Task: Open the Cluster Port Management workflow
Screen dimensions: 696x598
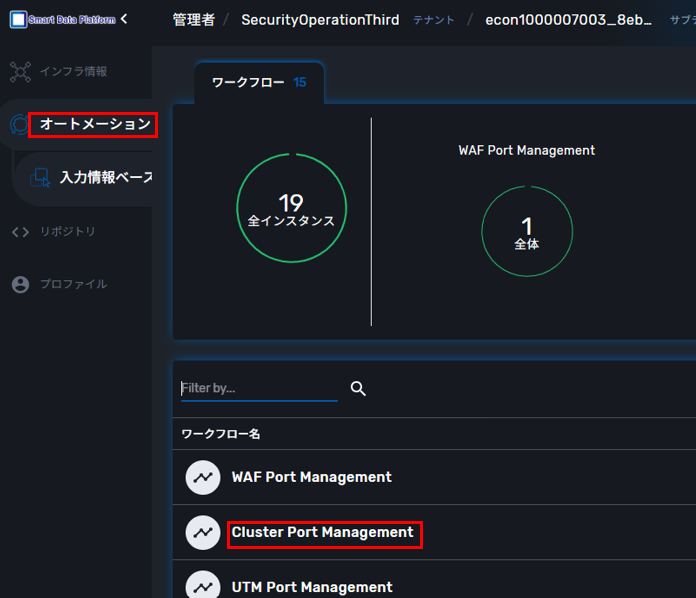Action: [323, 532]
